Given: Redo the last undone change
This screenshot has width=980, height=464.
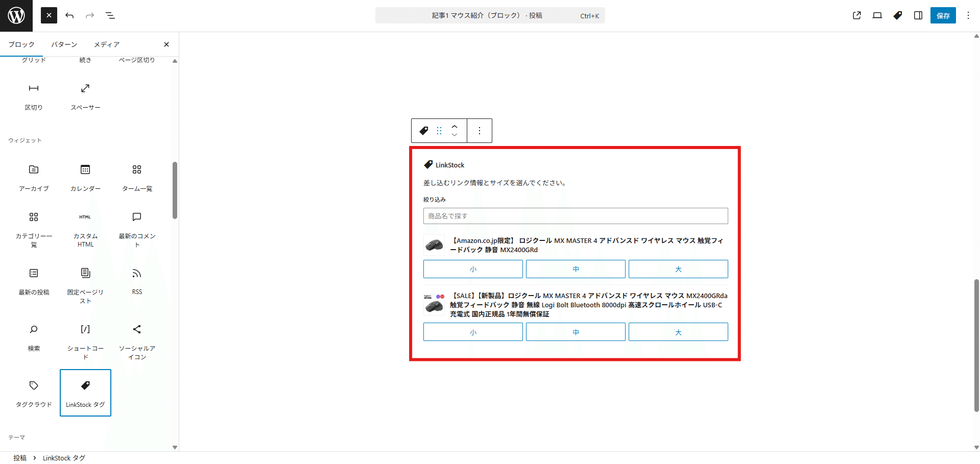Looking at the screenshot, I should (90, 15).
